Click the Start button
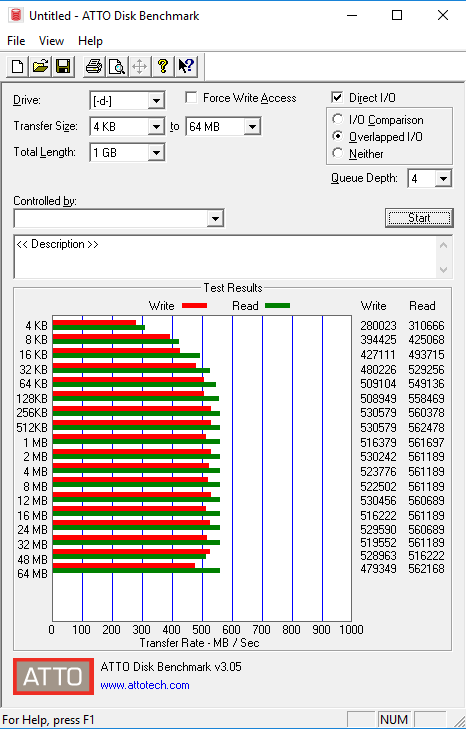The image size is (466, 729). pyautogui.click(x=419, y=218)
